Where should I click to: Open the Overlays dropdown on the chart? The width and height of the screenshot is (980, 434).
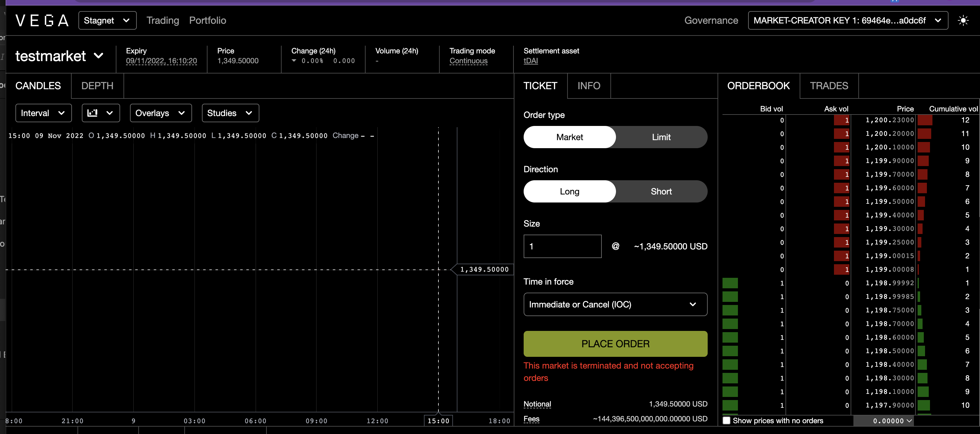tap(160, 113)
